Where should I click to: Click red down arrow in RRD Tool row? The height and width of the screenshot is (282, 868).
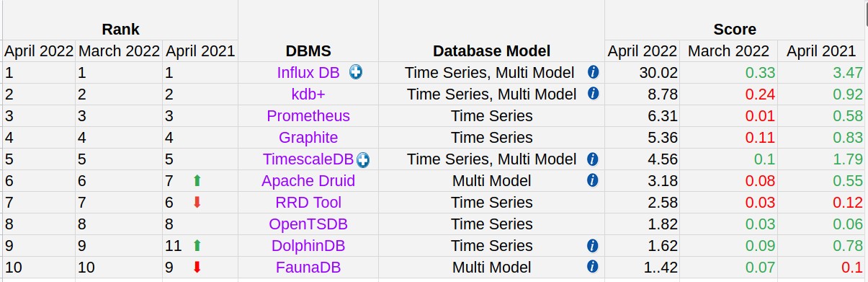197,202
